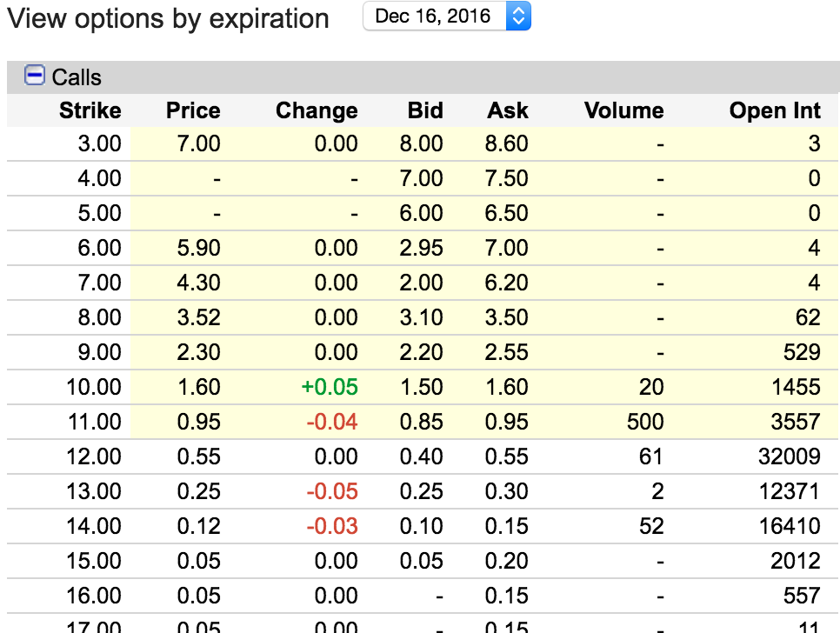Select the 11.00 strike cell
The height and width of the screenshot is (633, 840).
tap(94, 422)
